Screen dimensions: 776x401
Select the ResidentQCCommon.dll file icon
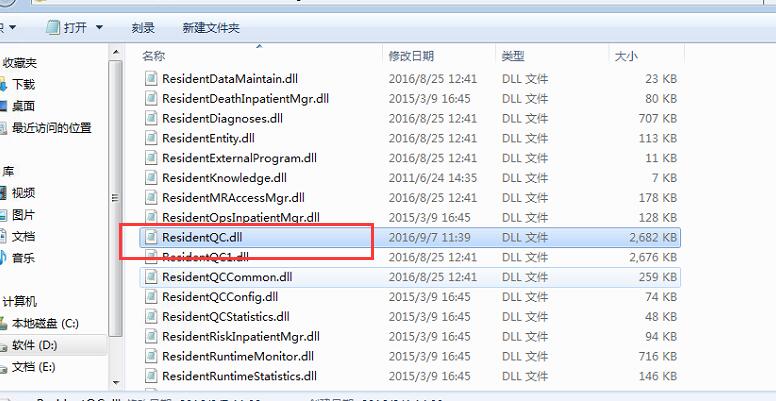pos(151,277)
